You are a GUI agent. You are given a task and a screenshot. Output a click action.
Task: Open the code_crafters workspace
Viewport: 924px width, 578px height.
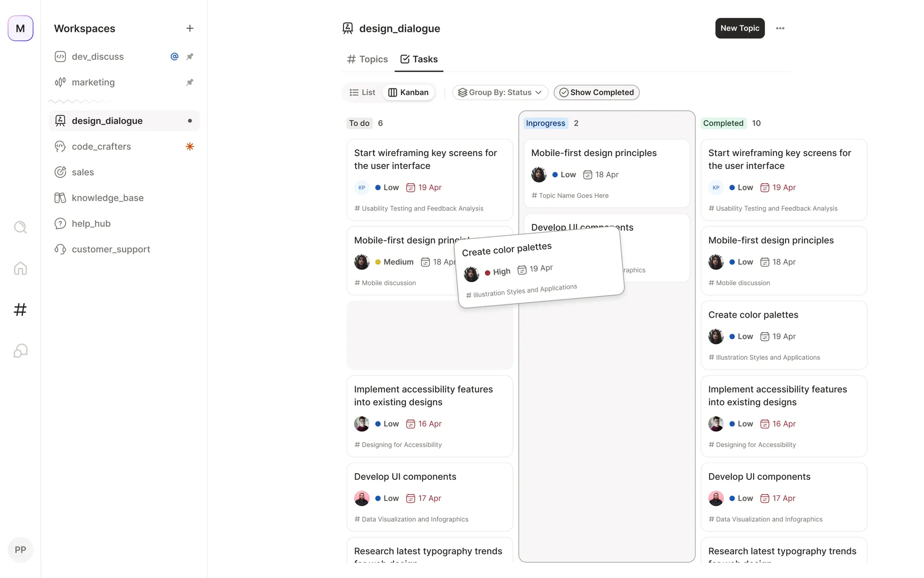124,146
